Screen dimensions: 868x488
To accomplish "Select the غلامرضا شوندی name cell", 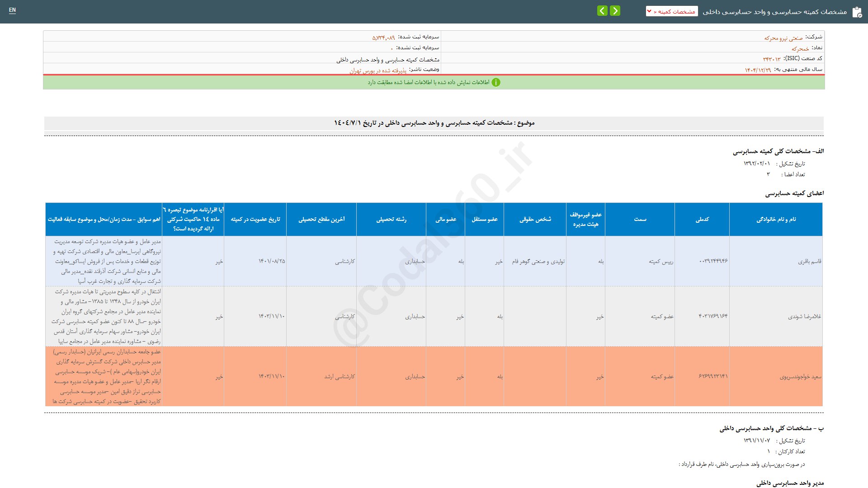I will click(804, 316).
